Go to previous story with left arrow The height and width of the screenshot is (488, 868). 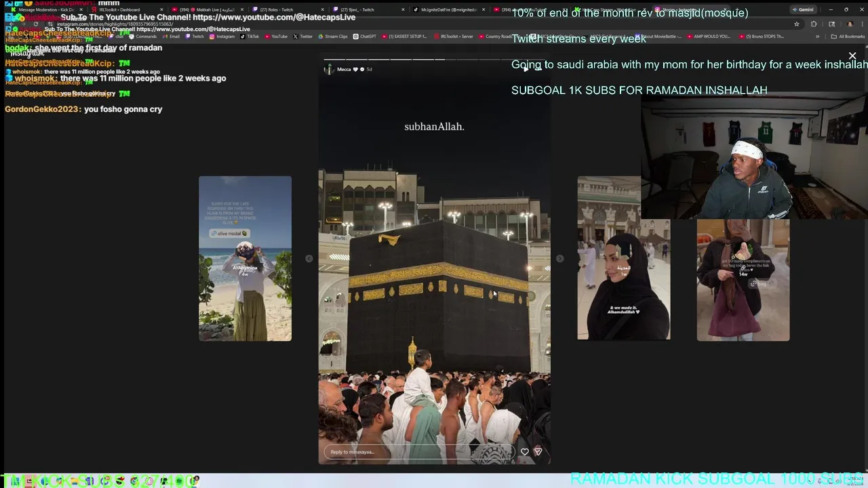(309, 258)
